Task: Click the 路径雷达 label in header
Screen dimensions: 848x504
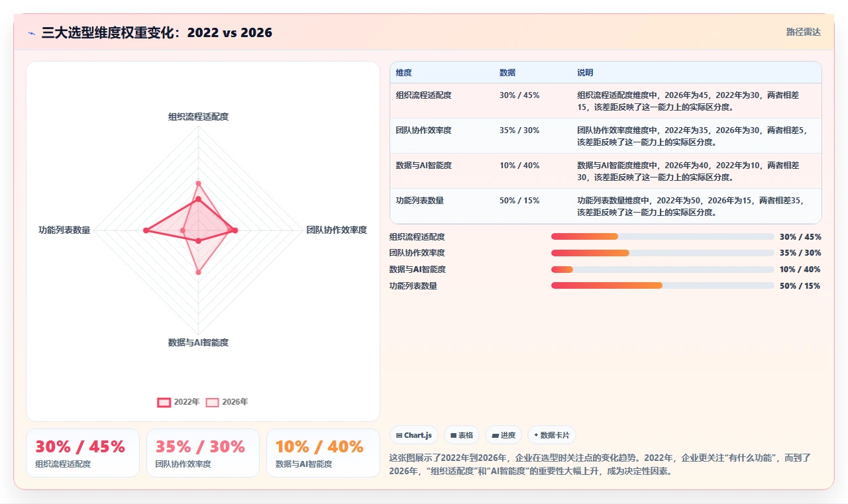Action: 803,32
